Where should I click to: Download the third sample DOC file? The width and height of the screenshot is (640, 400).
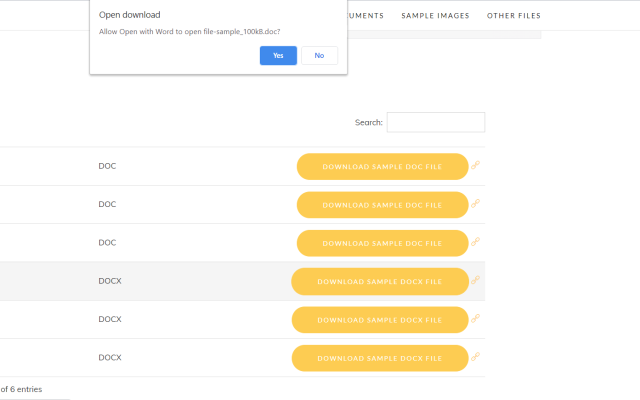point(382,243)
